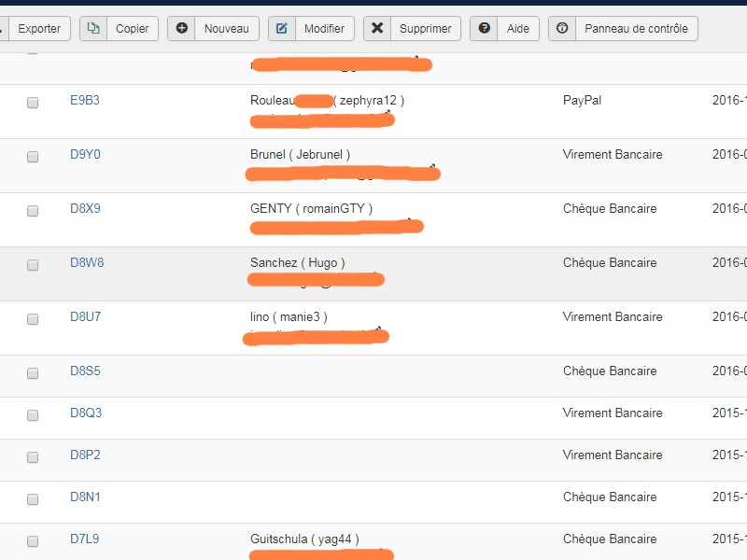
Task: Click the edit pencil icon for Modifier
Action: click(x=282, y=29)
